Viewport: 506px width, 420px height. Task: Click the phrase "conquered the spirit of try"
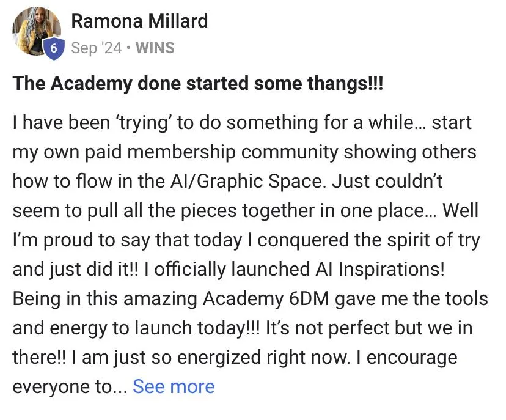pos(369,240)
